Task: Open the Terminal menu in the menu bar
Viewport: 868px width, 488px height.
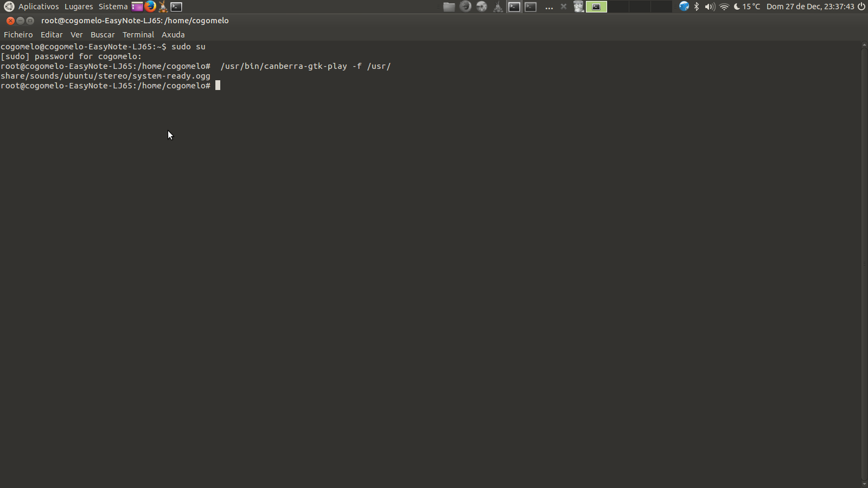Action: click(138, 35)
